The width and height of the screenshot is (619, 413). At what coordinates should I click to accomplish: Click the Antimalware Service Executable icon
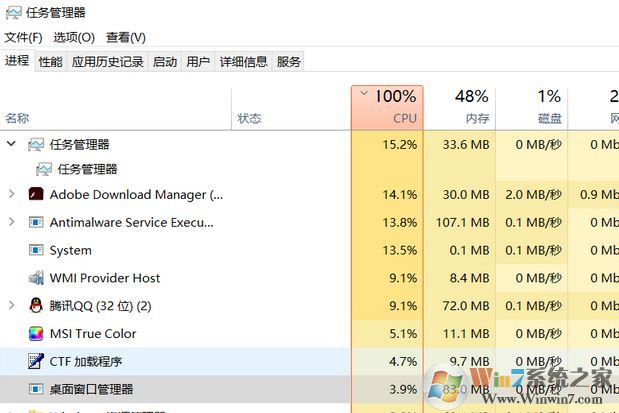point(36,222)
